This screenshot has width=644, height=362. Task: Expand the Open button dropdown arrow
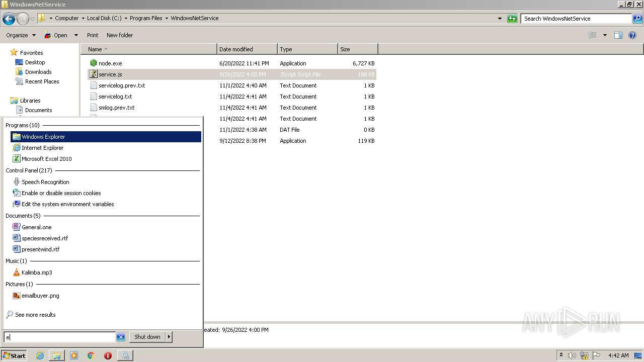click(x=76, y=35)
